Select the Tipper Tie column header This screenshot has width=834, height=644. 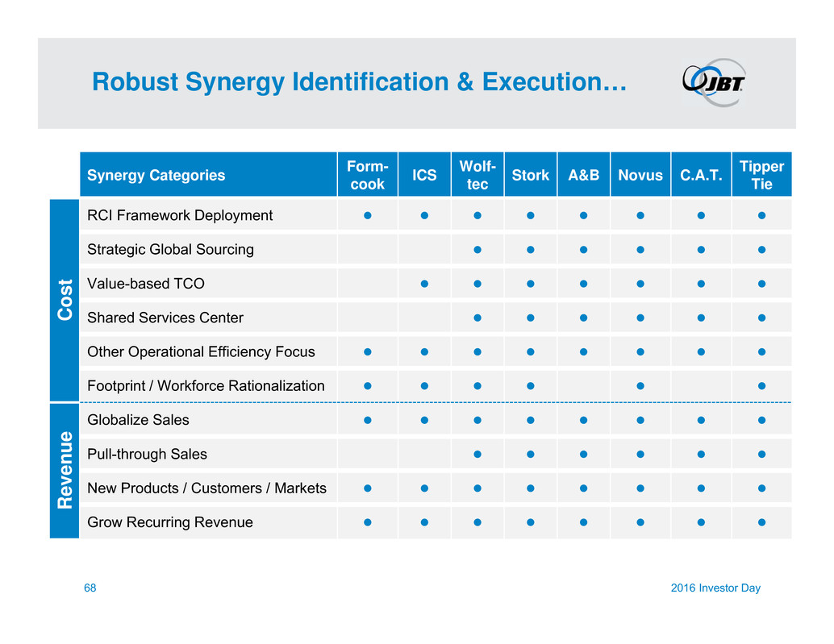pyautogui.click(x=761, y=175)
